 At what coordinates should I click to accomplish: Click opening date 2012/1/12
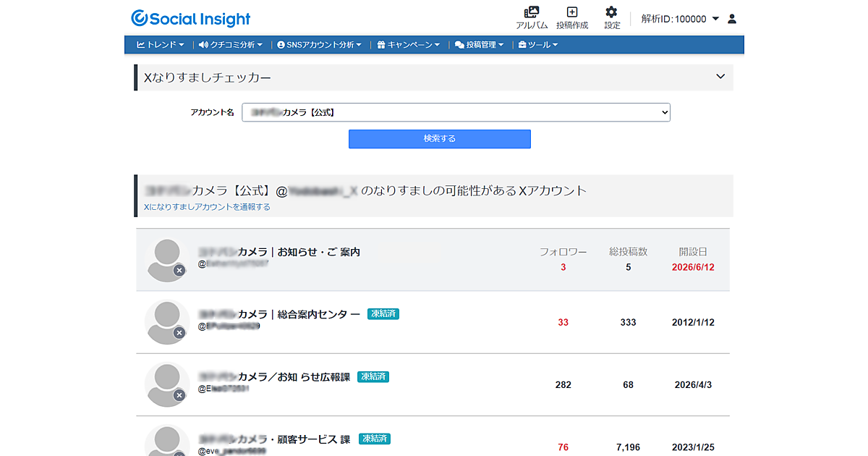tap(693, 322)
